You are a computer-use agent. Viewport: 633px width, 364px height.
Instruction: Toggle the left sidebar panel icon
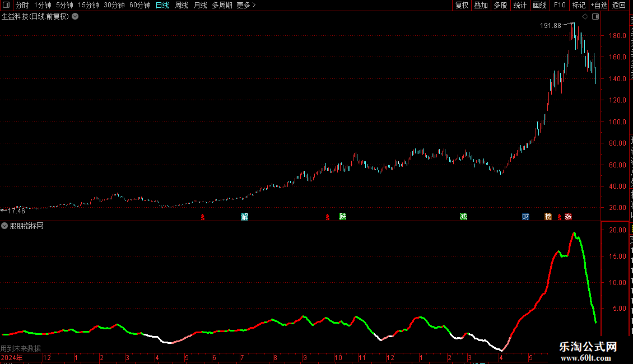[x=6, y=5]
